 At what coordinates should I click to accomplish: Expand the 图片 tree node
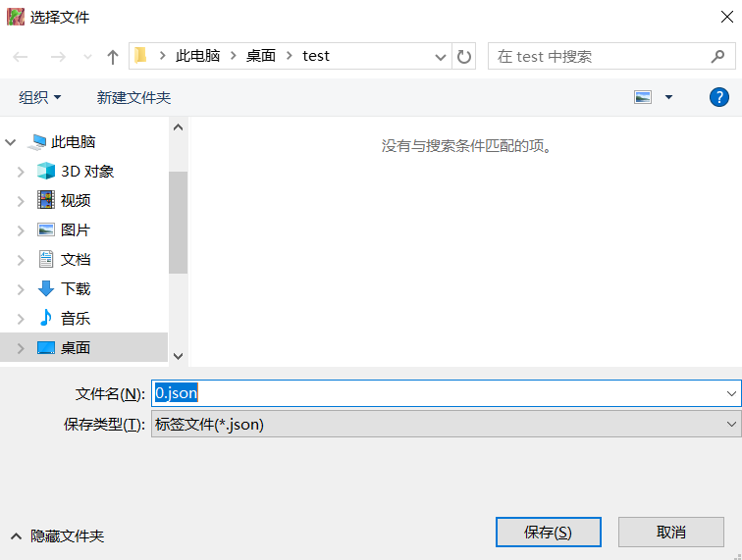(x=21, y=230)
